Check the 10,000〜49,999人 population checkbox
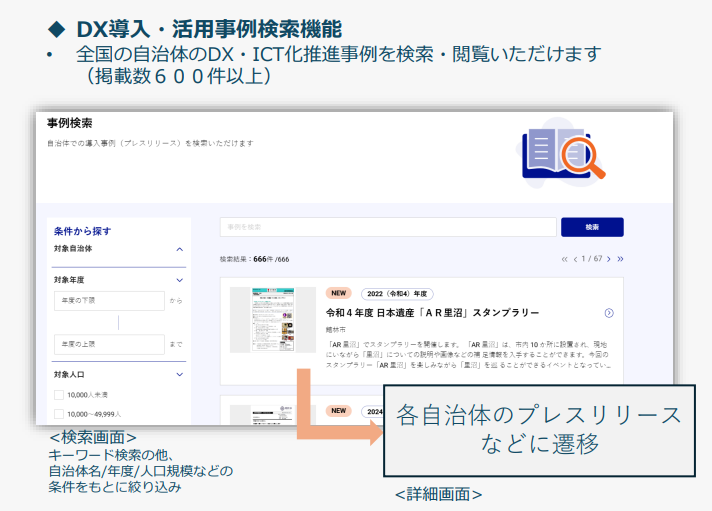Viewport: 712px width, 511px height. click(x=59, y=413)
